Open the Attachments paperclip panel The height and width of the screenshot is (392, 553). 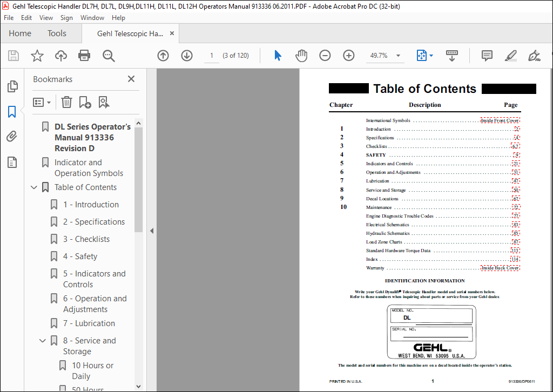[12, 136]
